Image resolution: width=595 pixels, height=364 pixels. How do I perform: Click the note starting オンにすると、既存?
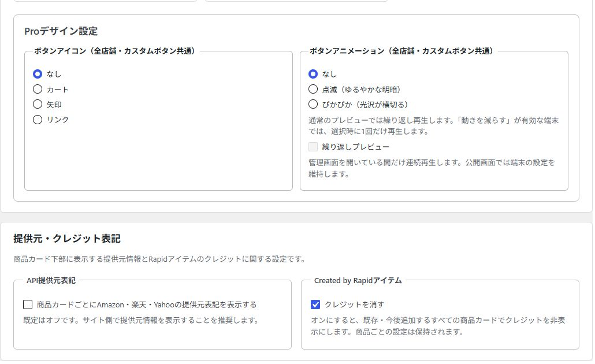(x=438, y=326)
